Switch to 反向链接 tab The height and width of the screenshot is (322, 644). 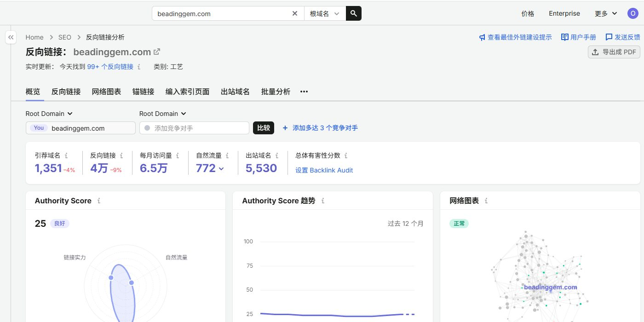[x=66, y=92]
